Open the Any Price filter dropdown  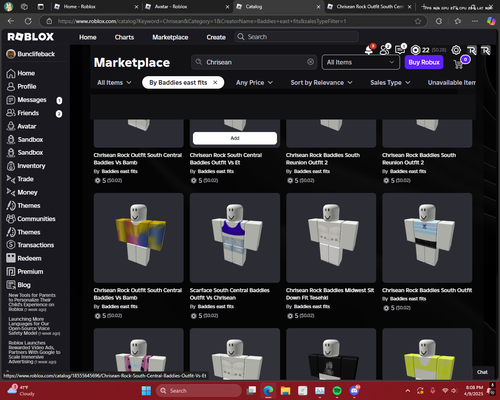[x=254, y=82]
